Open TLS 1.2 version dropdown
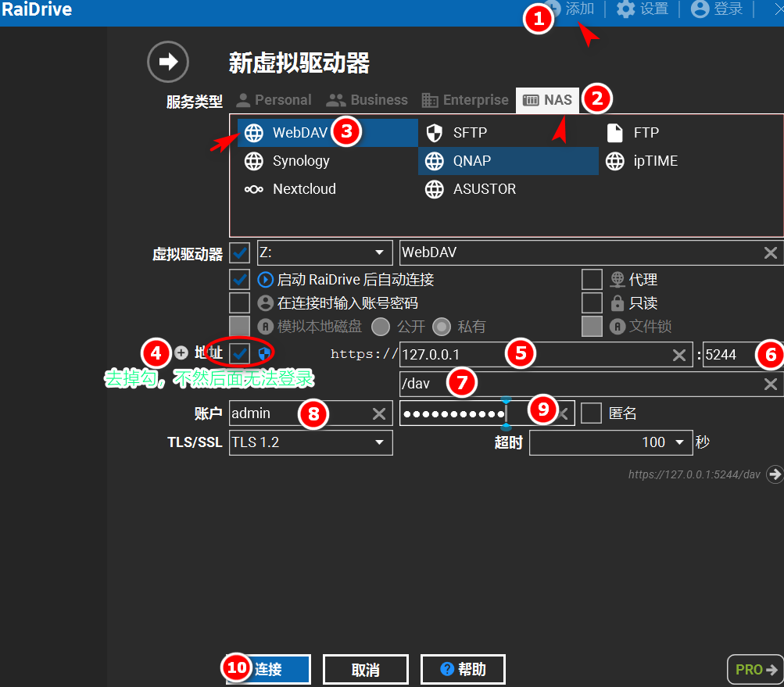This screenshot has height=687, width=784. click(311, 442)
